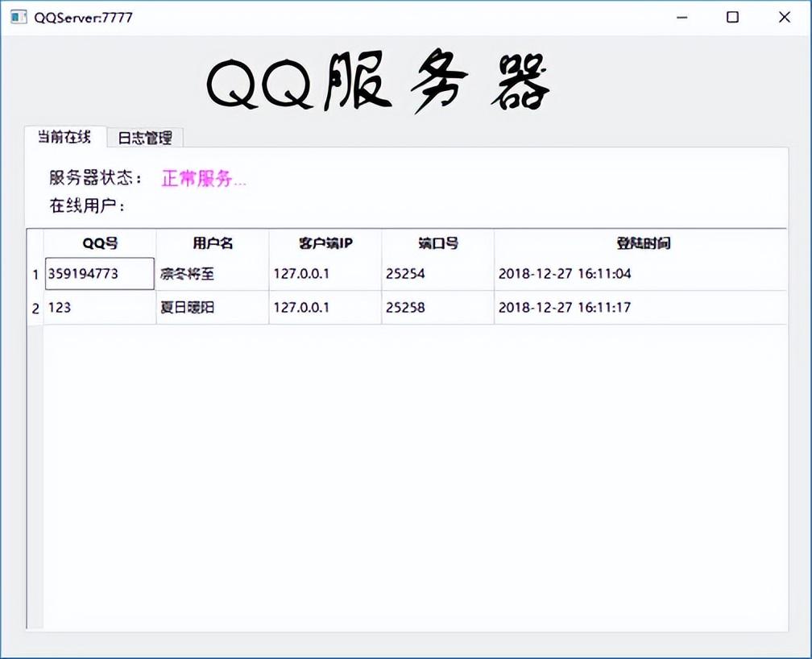Click the 在线用户 label

pyautogui.click(x=87, y=205)
